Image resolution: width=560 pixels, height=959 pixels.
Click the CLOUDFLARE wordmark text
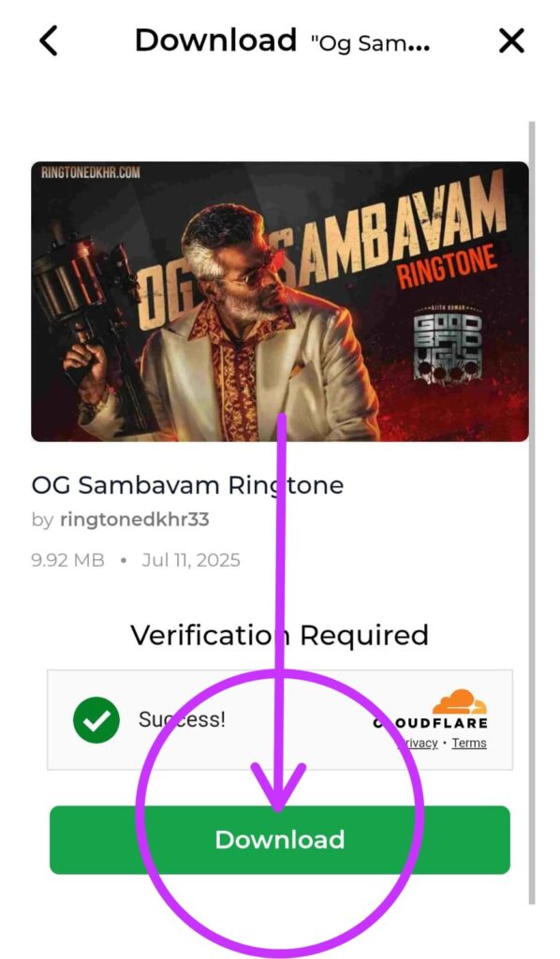coord(431,723)
